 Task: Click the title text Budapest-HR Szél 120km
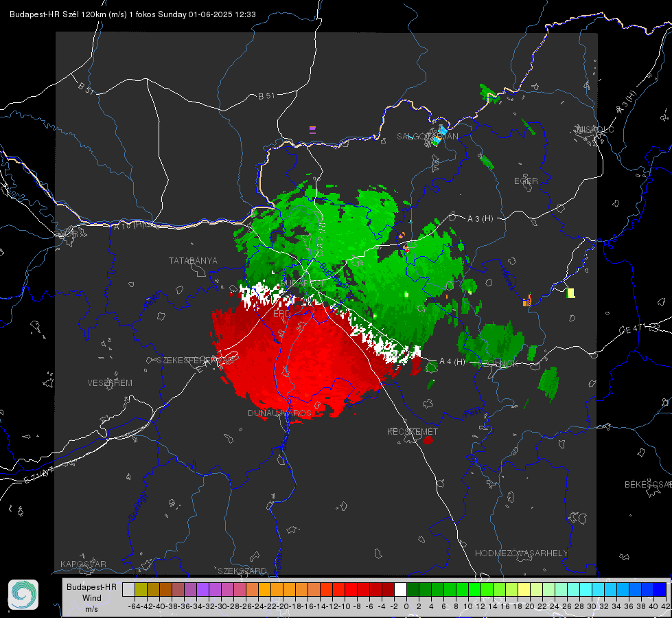tap(58, 14)
